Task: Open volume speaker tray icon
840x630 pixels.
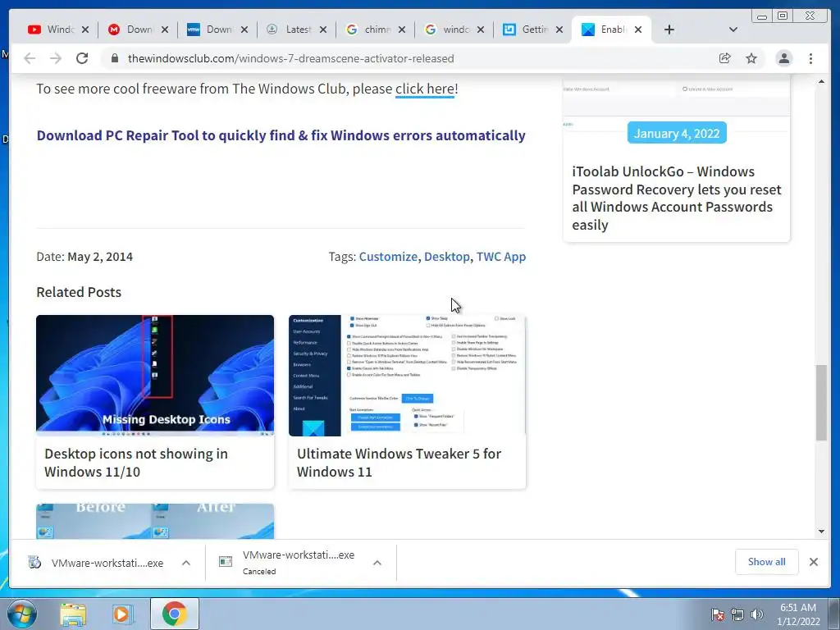Action: click(x=757, y=614)
